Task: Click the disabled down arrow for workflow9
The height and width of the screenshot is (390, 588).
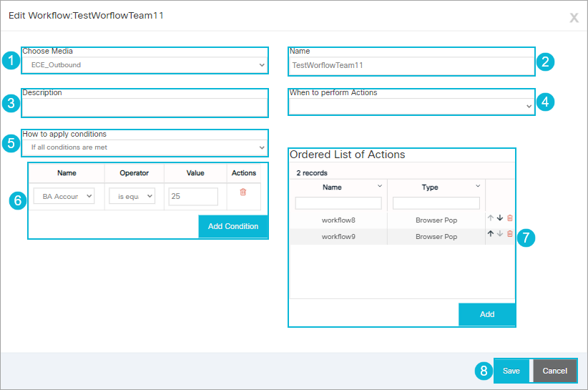Action: [x=500, y=233]
